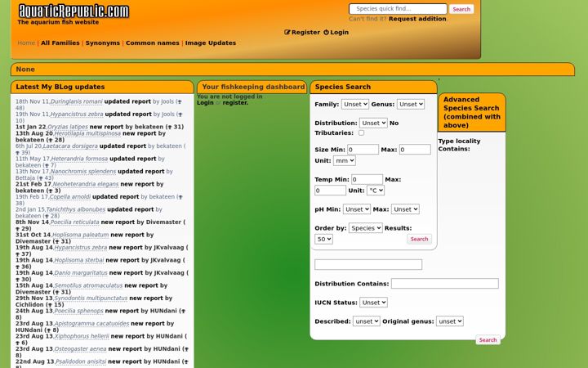Open Semotilus atromaculatus species link

(x=88, y=285)
